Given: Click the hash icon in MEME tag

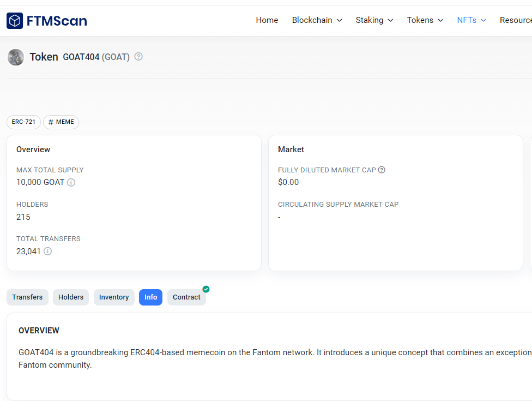Looking at the screenshot, I should pyautogui.click(x=51, y=122).
